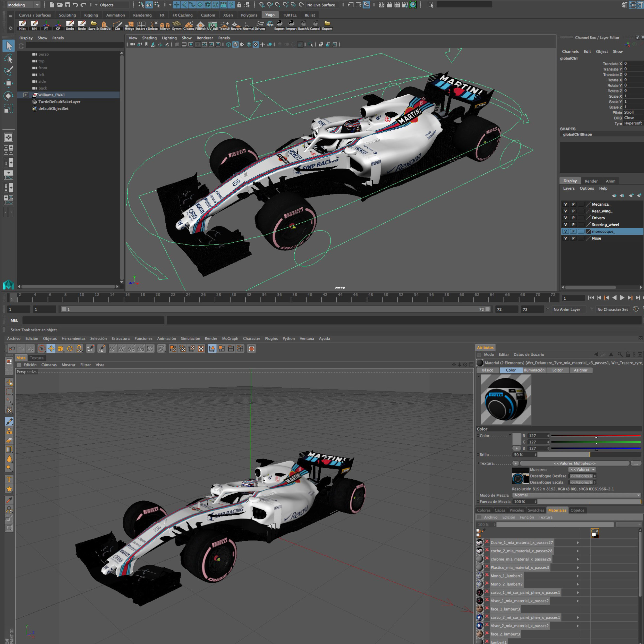Select the Brush tool in BodyPaint sidebar
This screenshot has height=644, width=644.
click(x=9, y=421)
